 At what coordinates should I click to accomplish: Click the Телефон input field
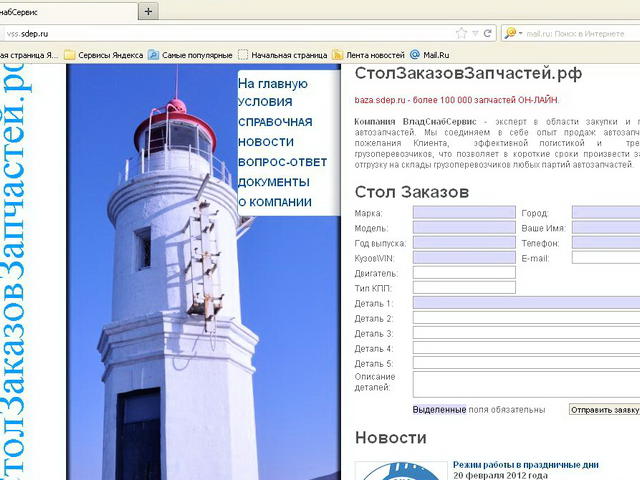[x=606, y=242]
